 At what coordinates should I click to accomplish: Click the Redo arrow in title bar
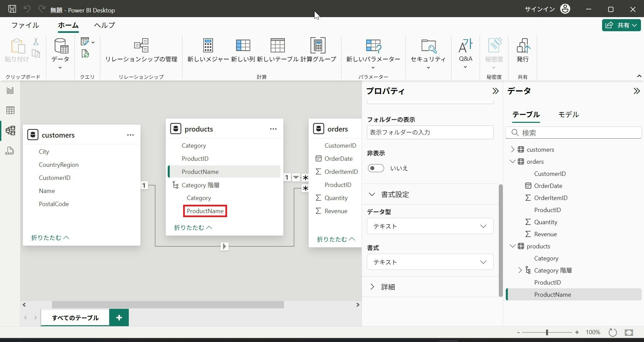click(x=42, y=9)
